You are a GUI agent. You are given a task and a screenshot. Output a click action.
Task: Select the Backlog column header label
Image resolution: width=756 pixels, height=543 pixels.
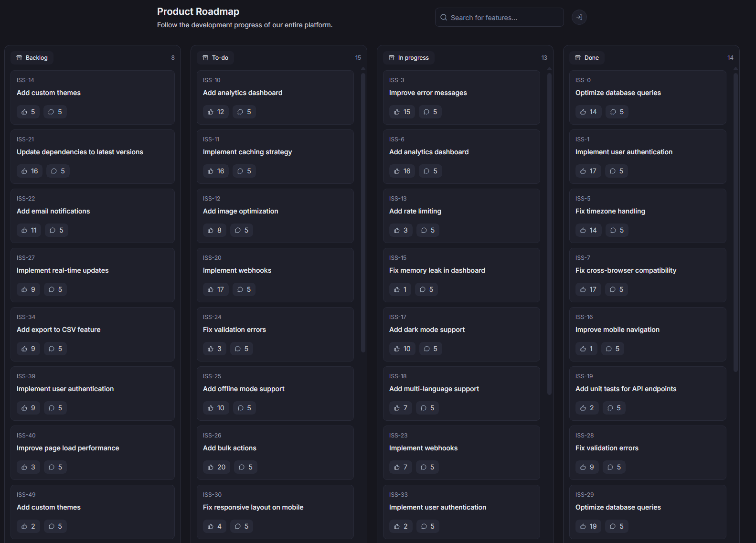pyautogui.click(x=37, y=58)
